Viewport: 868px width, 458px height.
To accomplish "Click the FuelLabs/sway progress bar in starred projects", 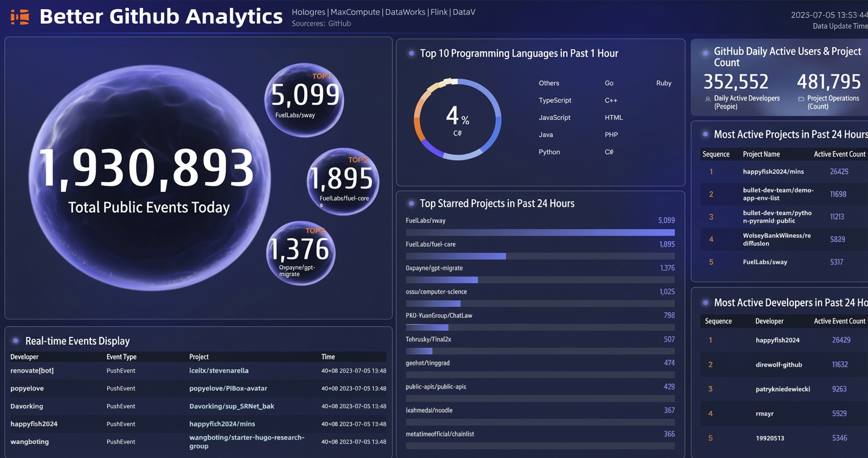I will (540, 233).
